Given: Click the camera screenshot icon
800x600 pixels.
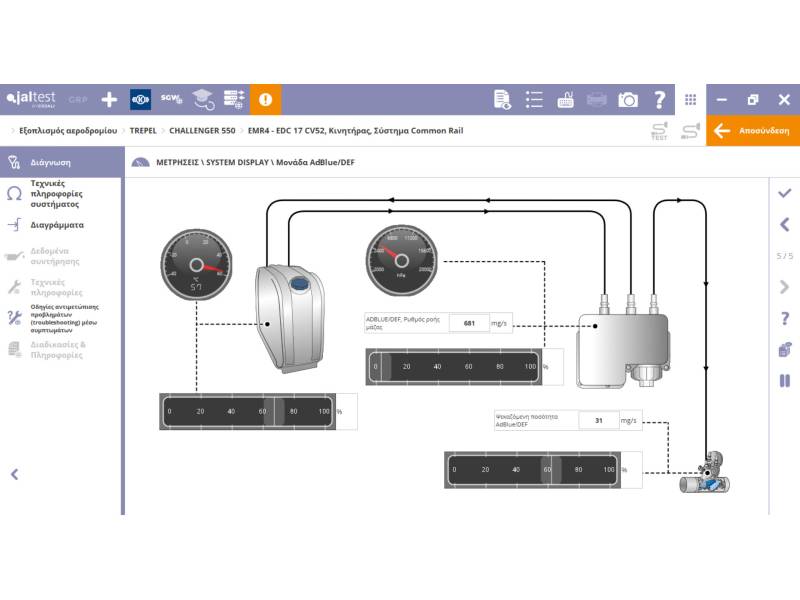Looking at the screenshot, I should tap(628, 99).
